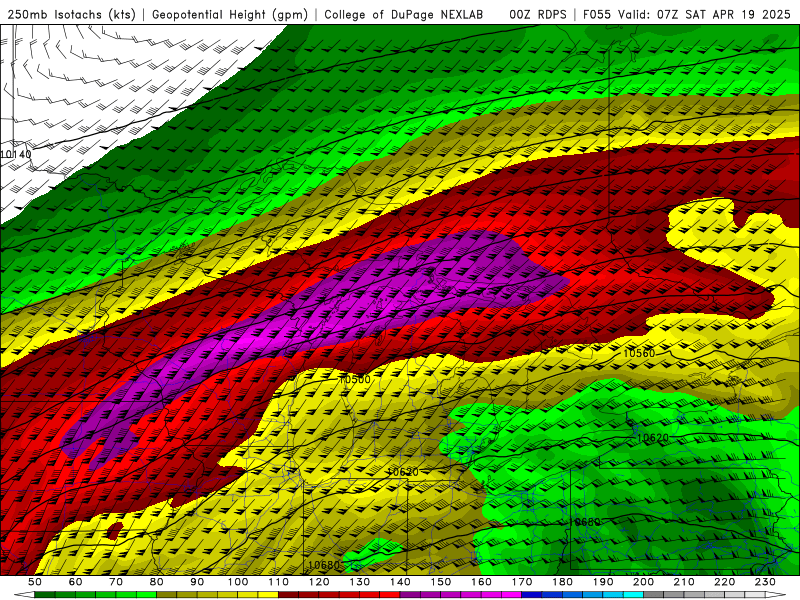Screen dimensions: 800x600
Task: Select the darkest gray swatch just after 200
Action: click(654, 595)
